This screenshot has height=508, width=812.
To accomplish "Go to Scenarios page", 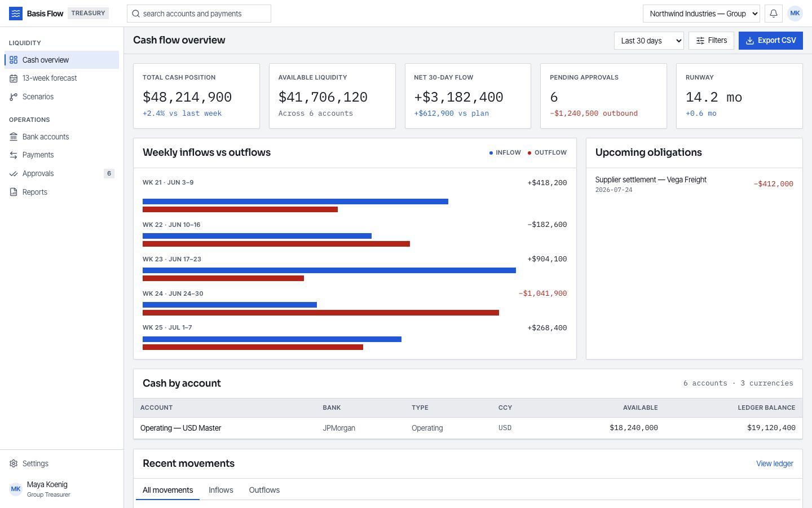I will point(61,97).
